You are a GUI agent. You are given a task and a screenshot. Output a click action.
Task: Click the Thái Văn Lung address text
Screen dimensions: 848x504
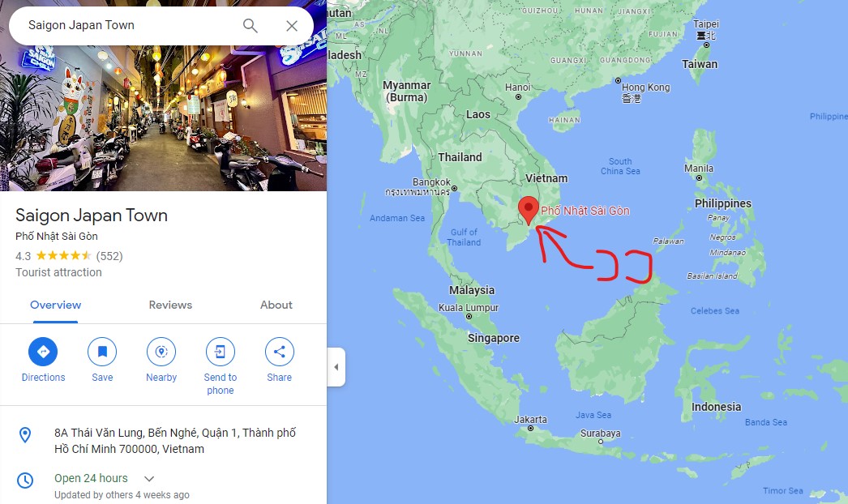175,441
